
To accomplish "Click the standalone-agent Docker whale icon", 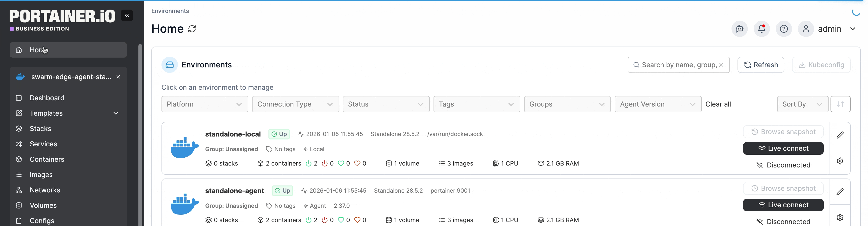I will tap(185, 204).
